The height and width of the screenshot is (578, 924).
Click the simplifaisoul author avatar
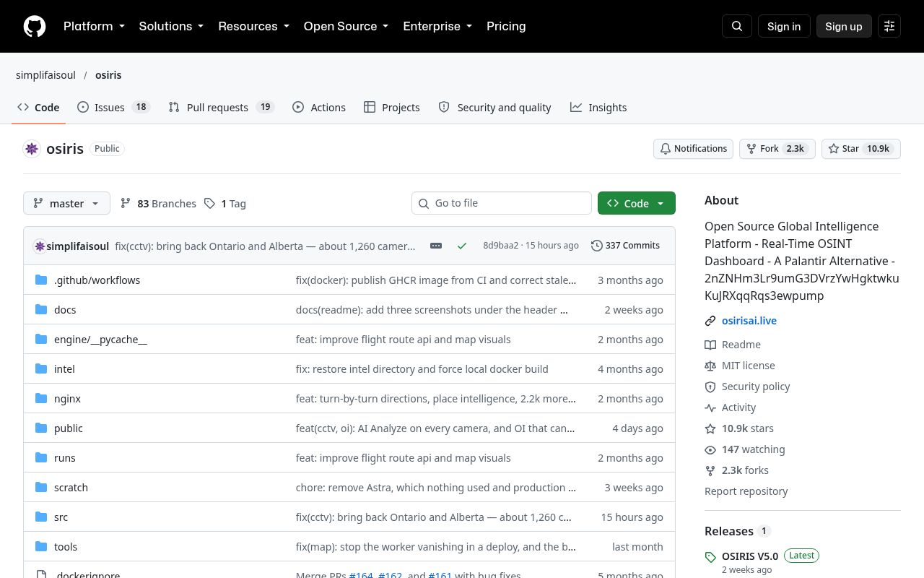pyautogui.click(x=40, y=246)
